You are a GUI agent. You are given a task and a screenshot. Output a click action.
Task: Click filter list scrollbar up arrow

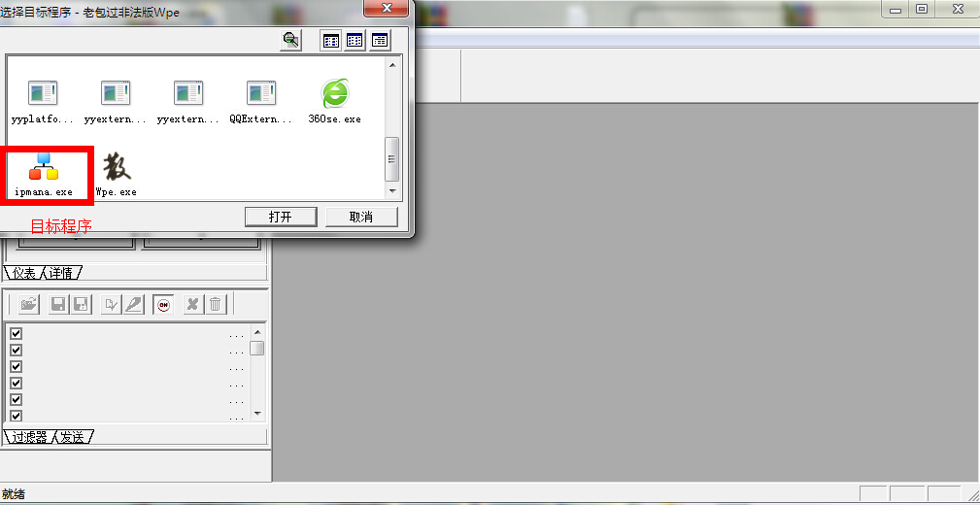tap(257, 332)
